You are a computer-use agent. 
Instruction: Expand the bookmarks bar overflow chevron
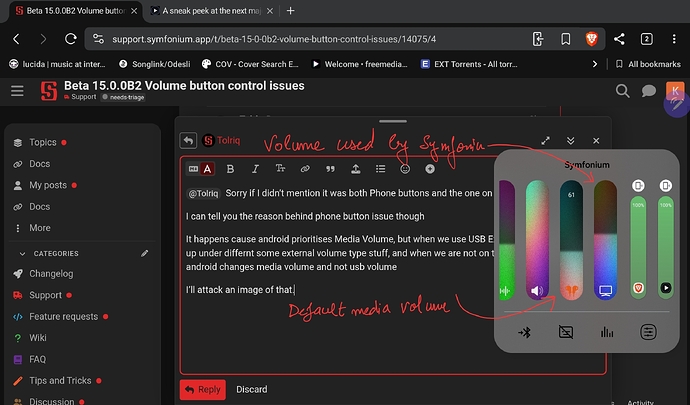(595, 64)
